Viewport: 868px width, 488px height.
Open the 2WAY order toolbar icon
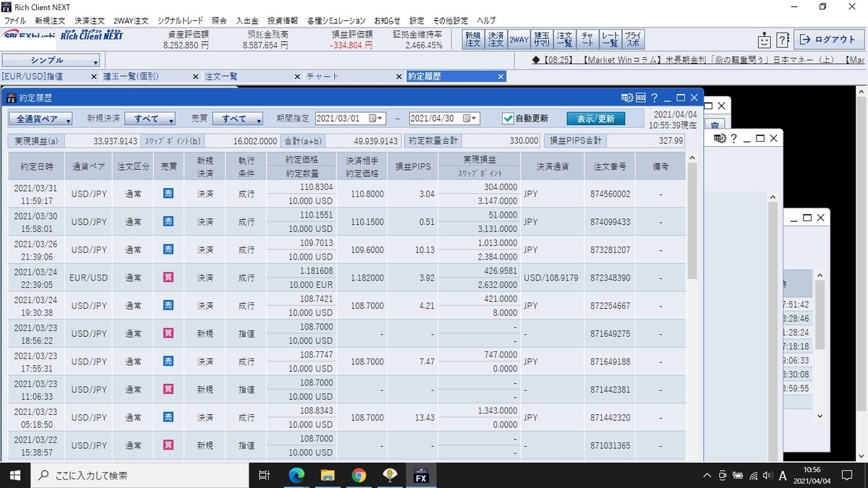click(518, 39)
